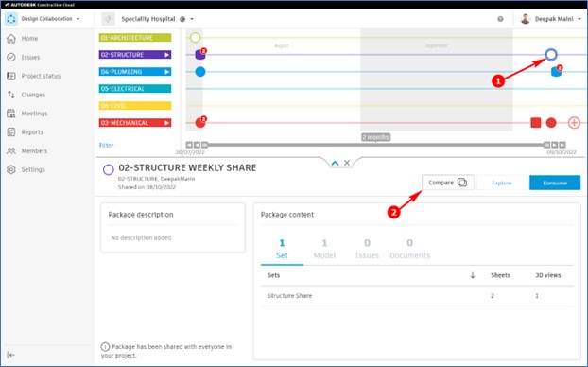Click the Deepak Maini profile avatar

(x=526, y=19)
